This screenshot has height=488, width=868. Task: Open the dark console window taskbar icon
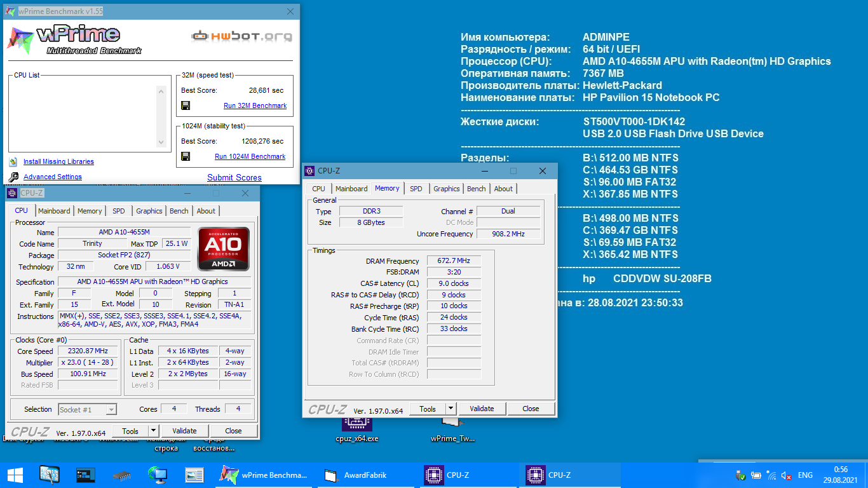tap(85, 475)
